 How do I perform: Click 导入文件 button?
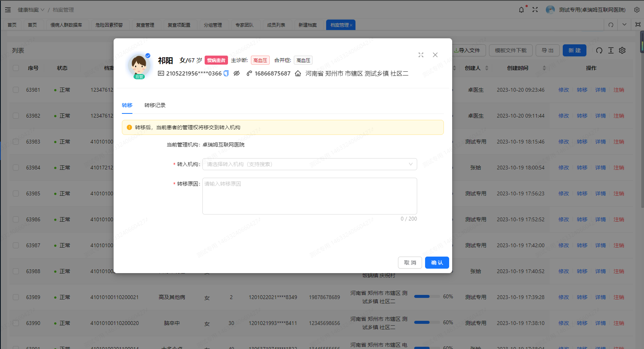(x=469, y=50)
